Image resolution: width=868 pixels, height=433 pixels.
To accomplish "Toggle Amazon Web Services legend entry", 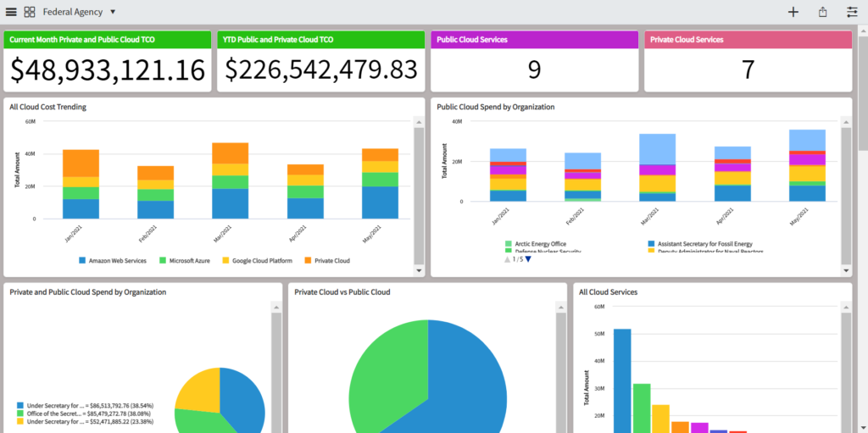I will (113, 260).
